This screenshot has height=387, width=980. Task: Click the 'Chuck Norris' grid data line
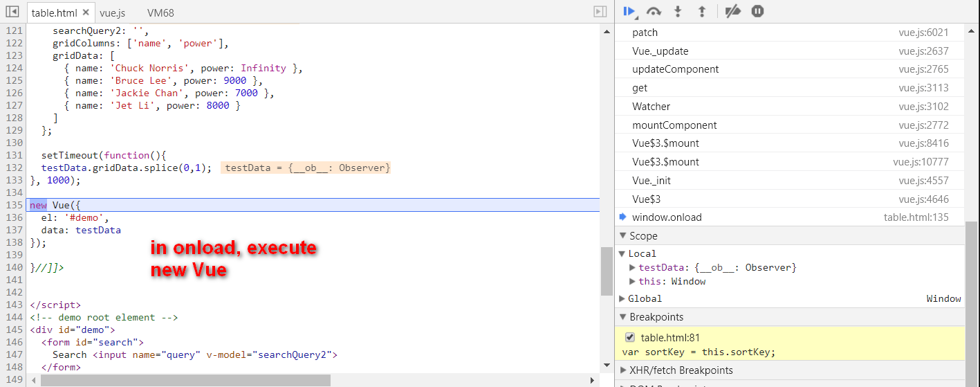tap(183, 68)
